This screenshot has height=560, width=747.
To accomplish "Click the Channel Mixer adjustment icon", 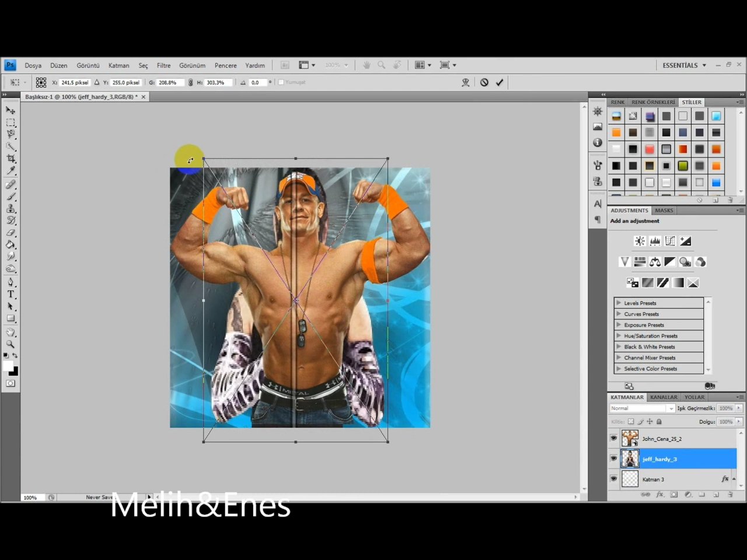I will (701, 262).
